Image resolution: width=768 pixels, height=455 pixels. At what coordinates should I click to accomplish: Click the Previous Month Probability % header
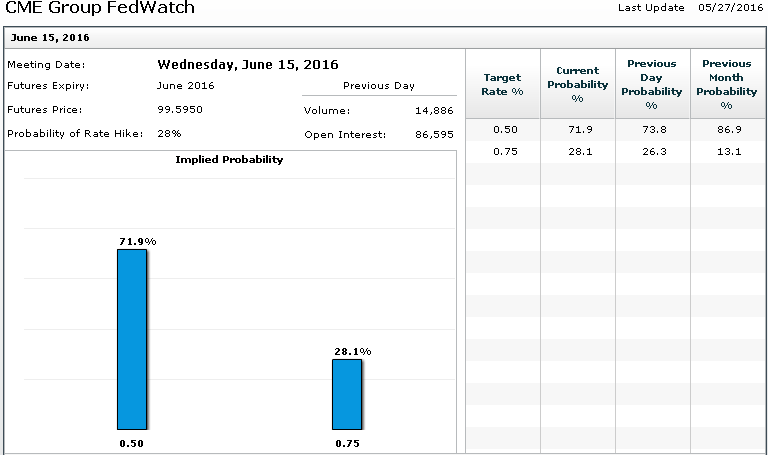[x=726, y=84]
